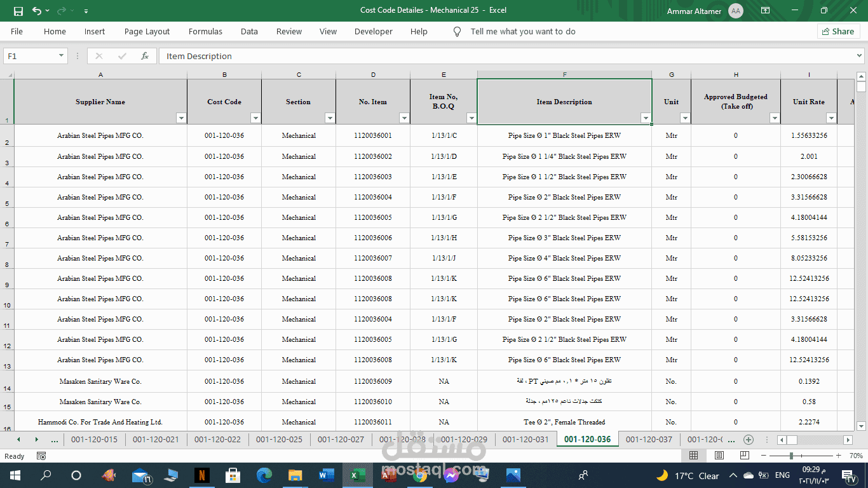Select row header 5
This screenshot has height=488, width=868.
tap(7, 198)
